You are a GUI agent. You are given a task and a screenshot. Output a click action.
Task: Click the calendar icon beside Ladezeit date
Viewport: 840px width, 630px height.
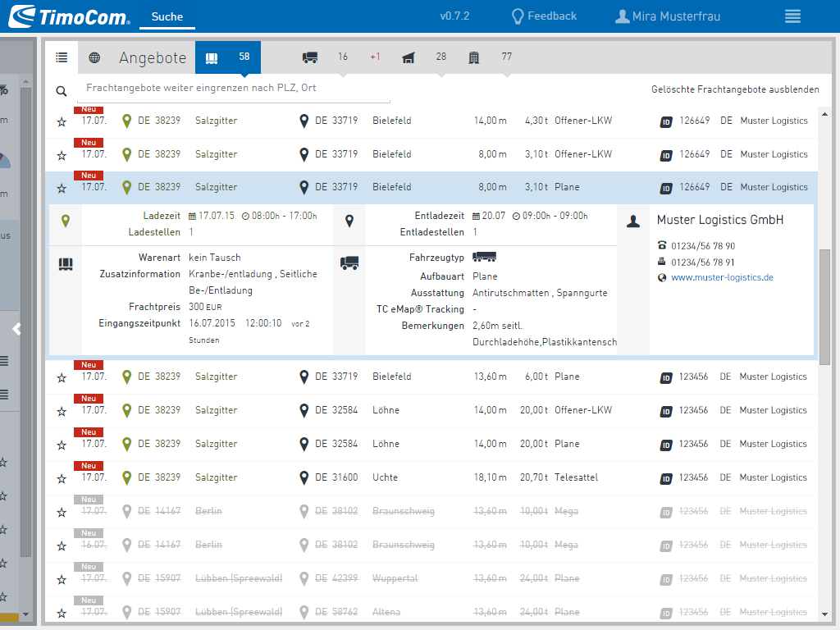(192, 217)
